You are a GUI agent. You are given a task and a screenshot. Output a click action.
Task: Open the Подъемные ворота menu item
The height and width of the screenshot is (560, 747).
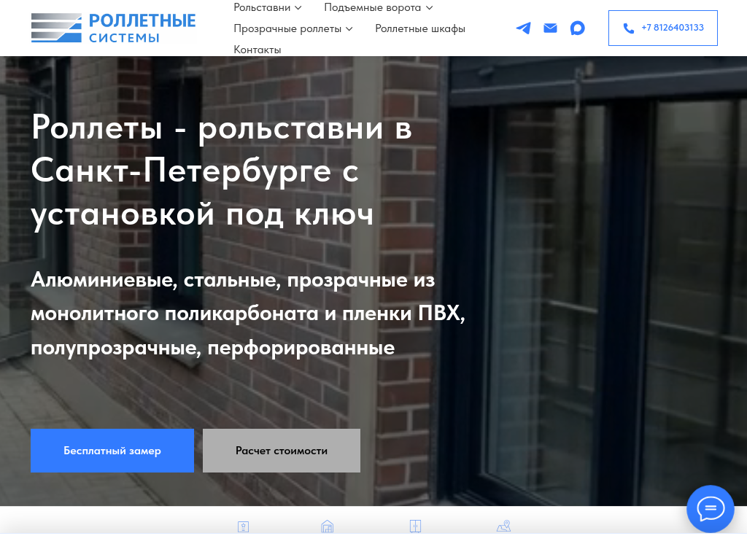point(373,7)
